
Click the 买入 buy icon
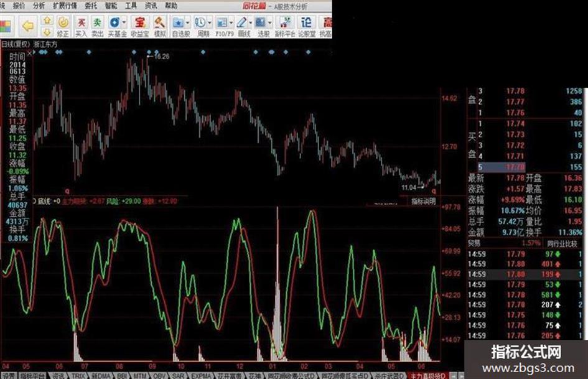pyautogui.click(x=81, y=26)
